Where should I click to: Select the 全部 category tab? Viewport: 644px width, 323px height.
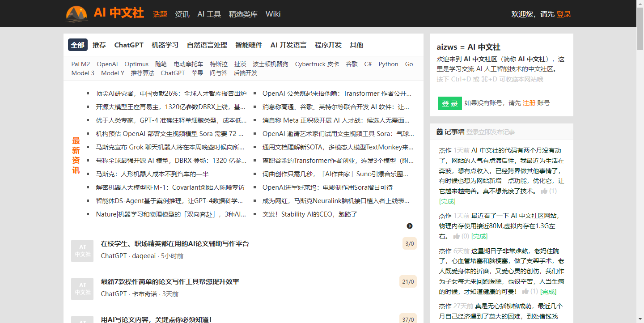coord(77,45)
